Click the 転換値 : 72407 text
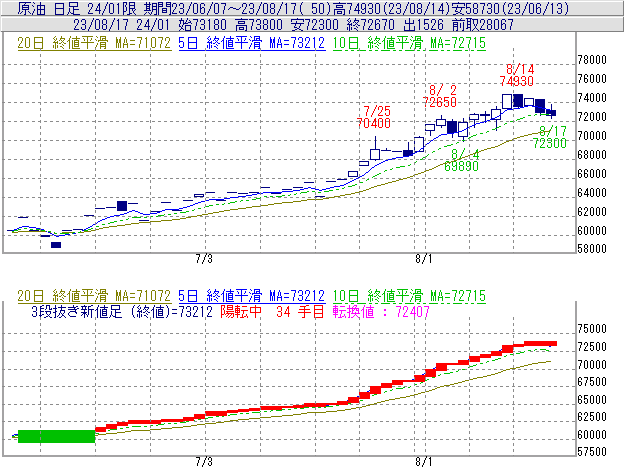 coord(381,311)
